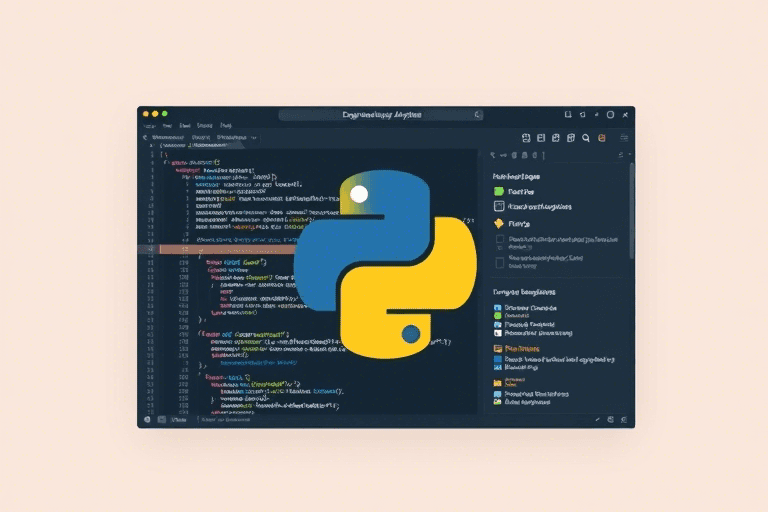Click the icon inside the title bar search field
The height and width of the screenshot is (512, 768).
(x=477, y=115)
